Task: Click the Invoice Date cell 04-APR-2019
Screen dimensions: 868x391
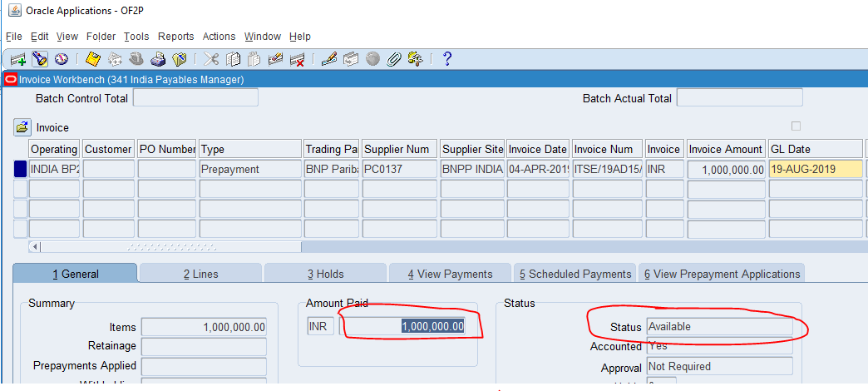Action: [538, 170]
